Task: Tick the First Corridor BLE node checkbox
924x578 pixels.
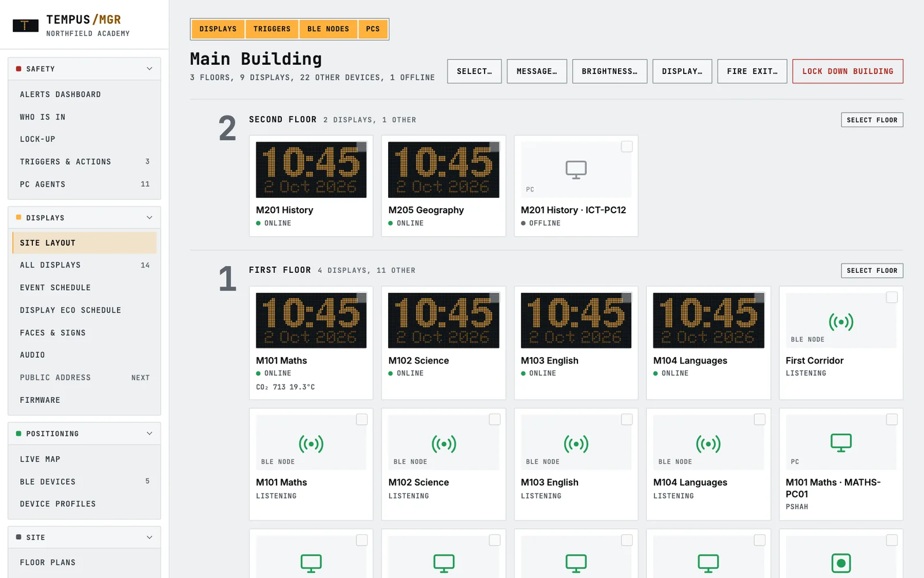Action: 892,297
